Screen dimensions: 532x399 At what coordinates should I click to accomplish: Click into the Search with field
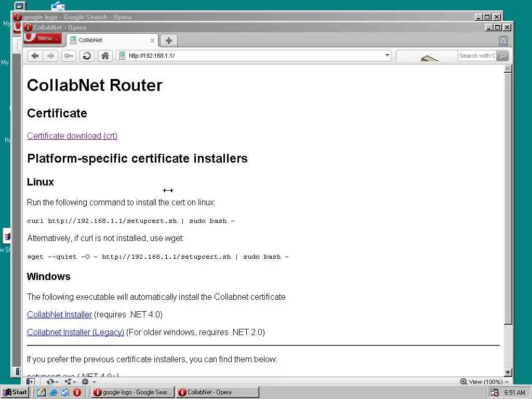[x=476, y=56]
